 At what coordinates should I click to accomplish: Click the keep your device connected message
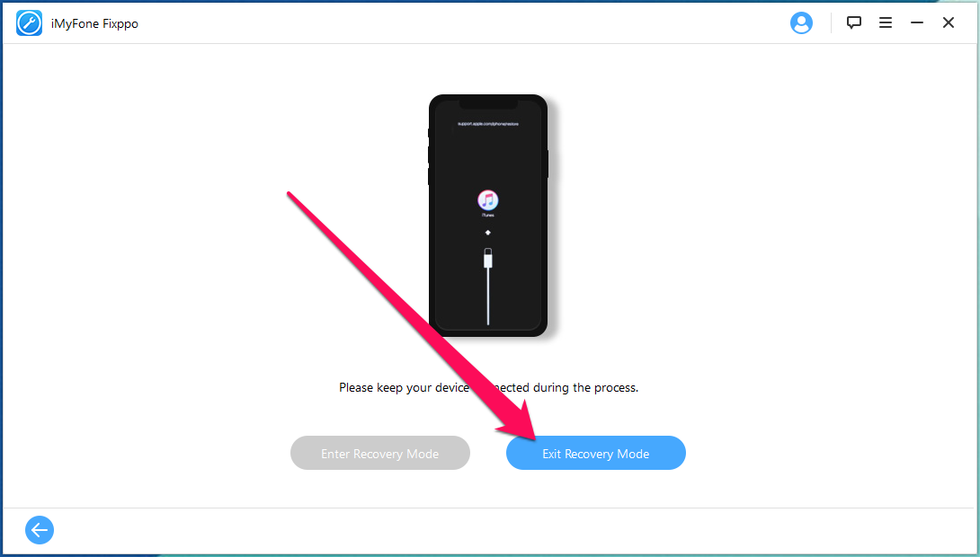489,388
